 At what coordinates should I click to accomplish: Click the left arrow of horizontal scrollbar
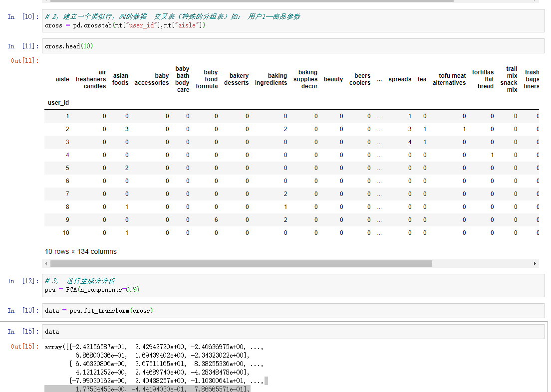click(x=46, y=263)
